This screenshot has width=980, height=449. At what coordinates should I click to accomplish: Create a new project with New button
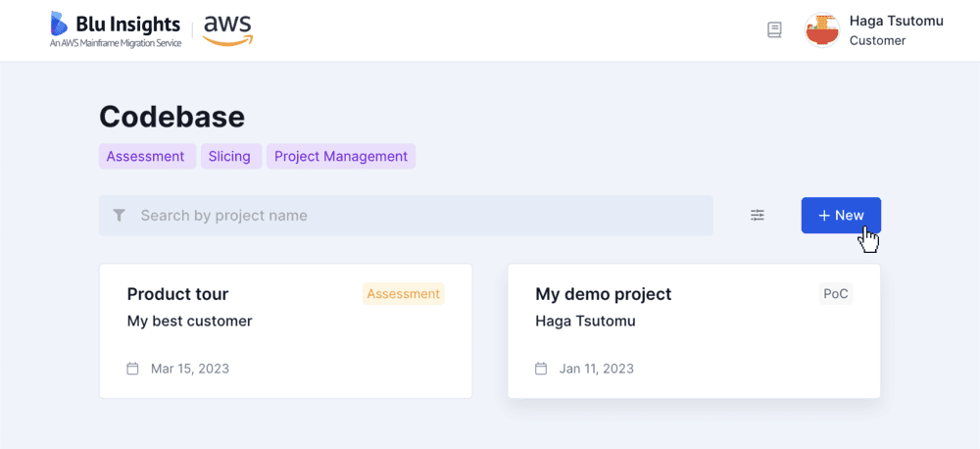click(841, 215)
